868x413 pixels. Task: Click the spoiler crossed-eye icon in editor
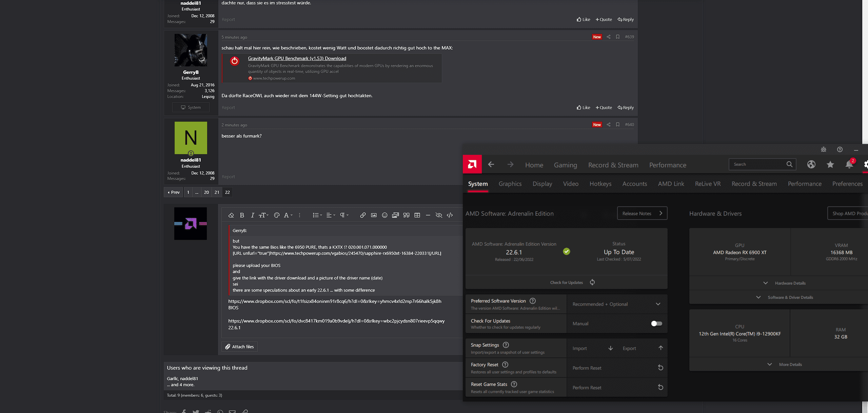pyautogui.click(x=439, y=215)
